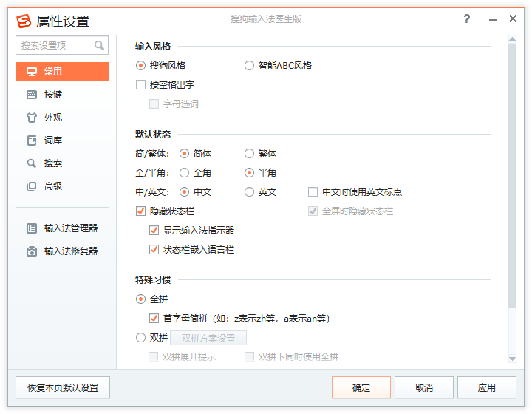Click the Sogou logo icon in title bar
The width and height of the screenshot is (532, 414).
pyautogui.click(x=24, y=21)
